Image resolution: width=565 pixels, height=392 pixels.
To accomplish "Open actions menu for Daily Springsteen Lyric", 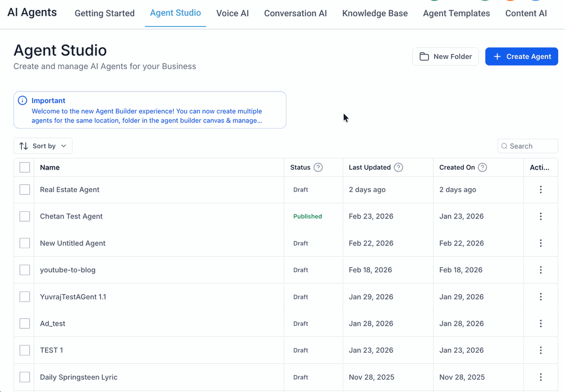I will tap(540, 377).
